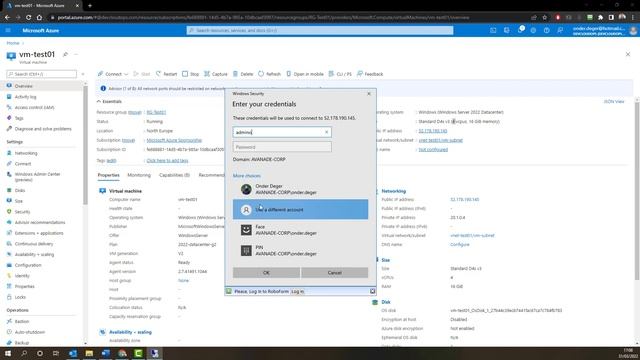640x360 pixels.
Task: Select Diagnose and solve problems
Action: (x=42, y=129)
